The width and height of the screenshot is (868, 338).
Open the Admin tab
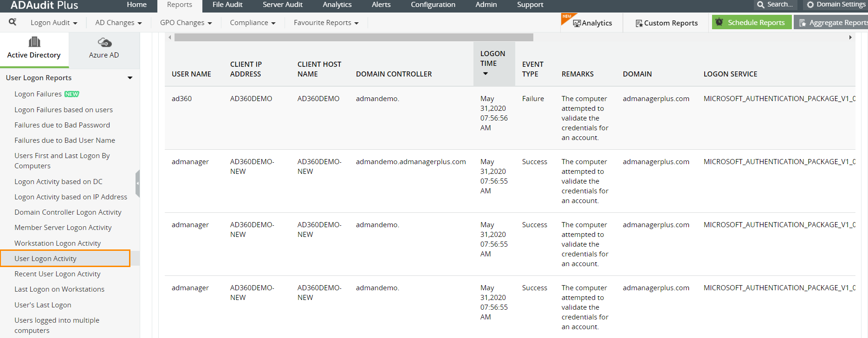[x=486, y=5]
